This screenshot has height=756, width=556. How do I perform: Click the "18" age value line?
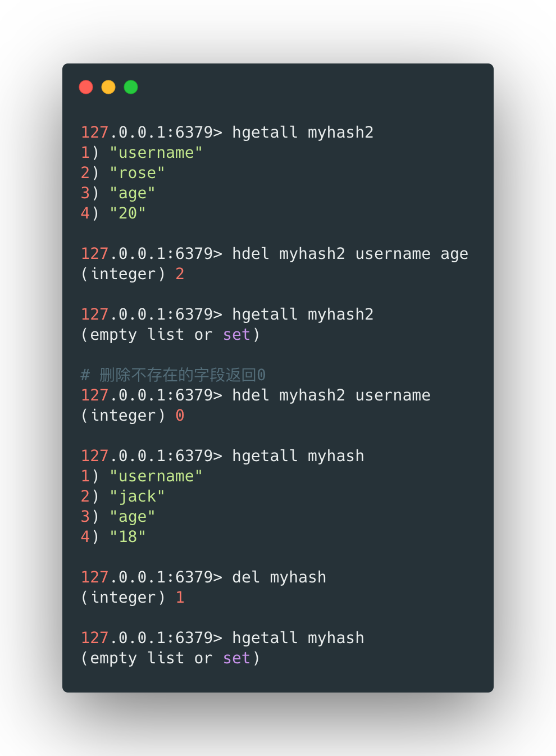click(127, 537)
